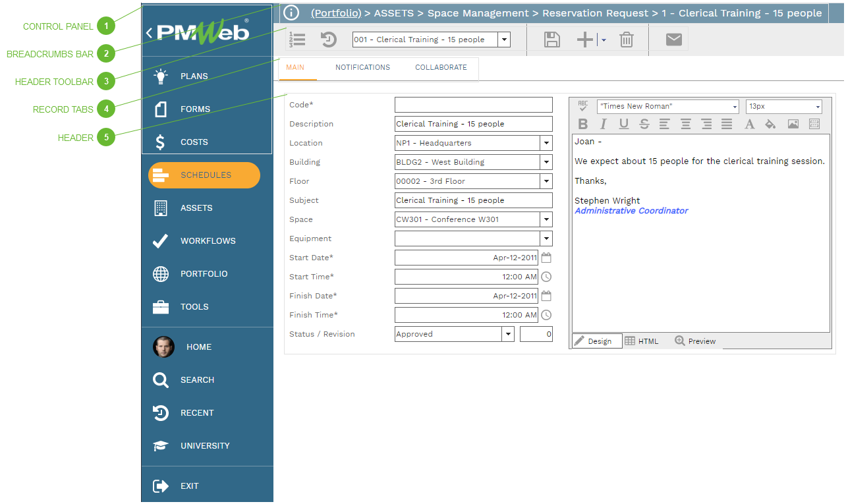Click the Portfolio breadcrumb link
Screen dimensions: 846x504
[336, 13]
